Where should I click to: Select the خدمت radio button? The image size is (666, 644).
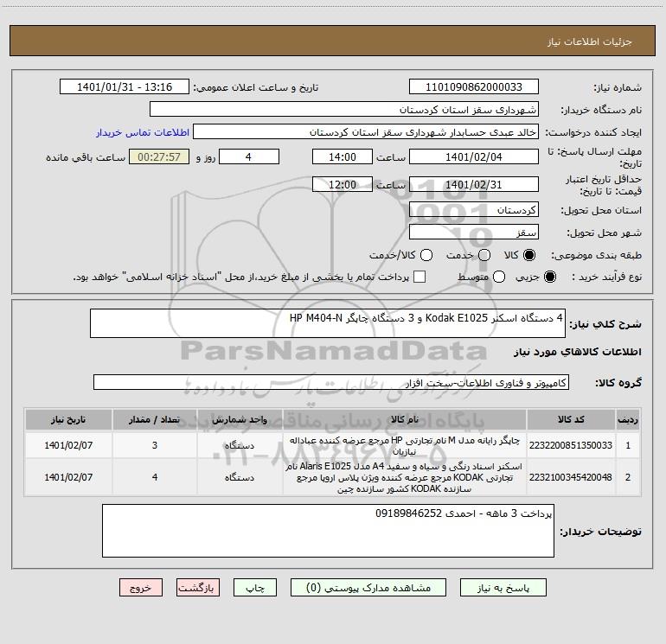[x=484, y=255]
